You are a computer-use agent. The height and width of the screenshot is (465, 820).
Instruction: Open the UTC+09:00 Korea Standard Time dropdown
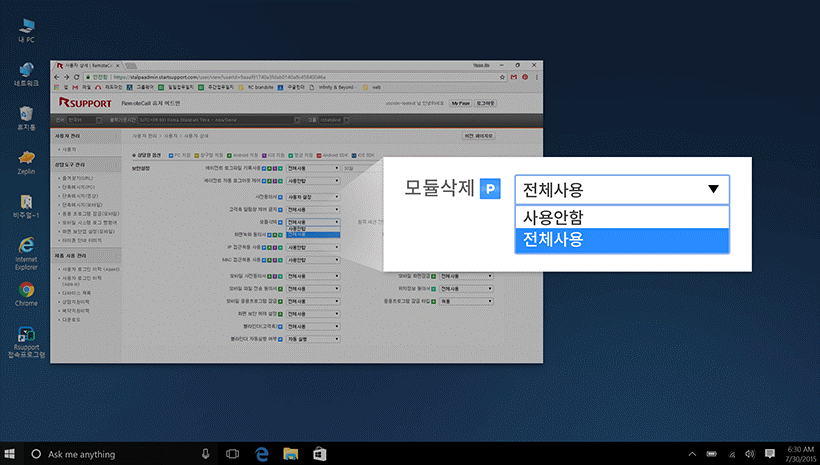(x=219, y=120)
